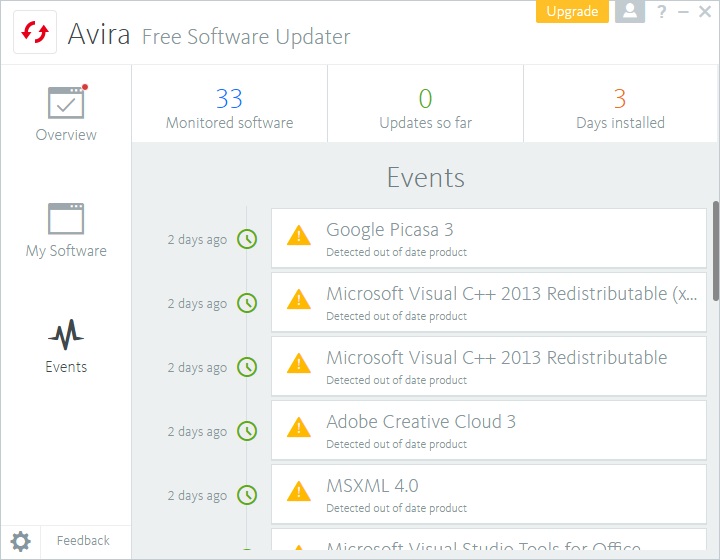
Task: Click warning icon for Visual C++ 2013 (x... entry
Action: [298, 299]
